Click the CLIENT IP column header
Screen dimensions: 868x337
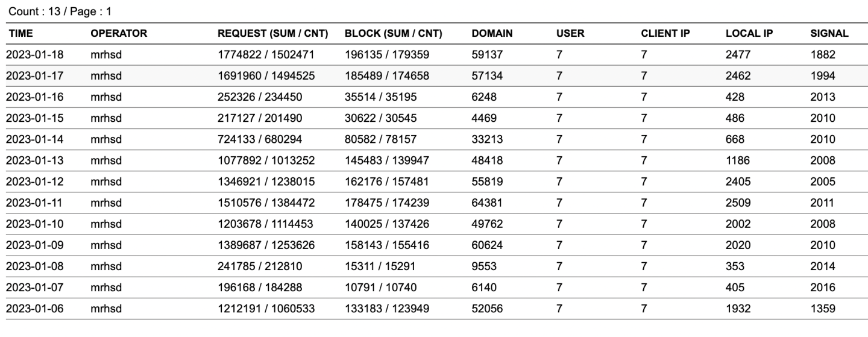665,34
